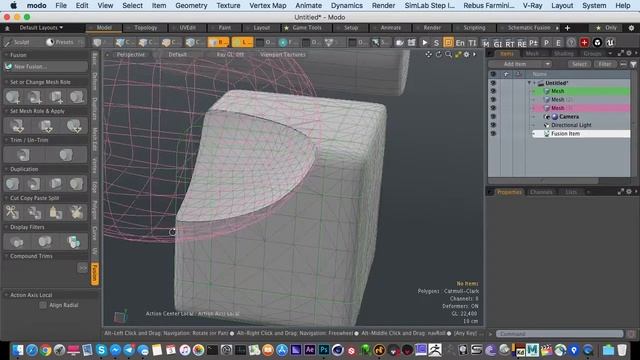The width and height of the screenshot is (640, 360).
Task: Collapse the Trim / Un-Trim section
Action: click(x=6, y=140)
